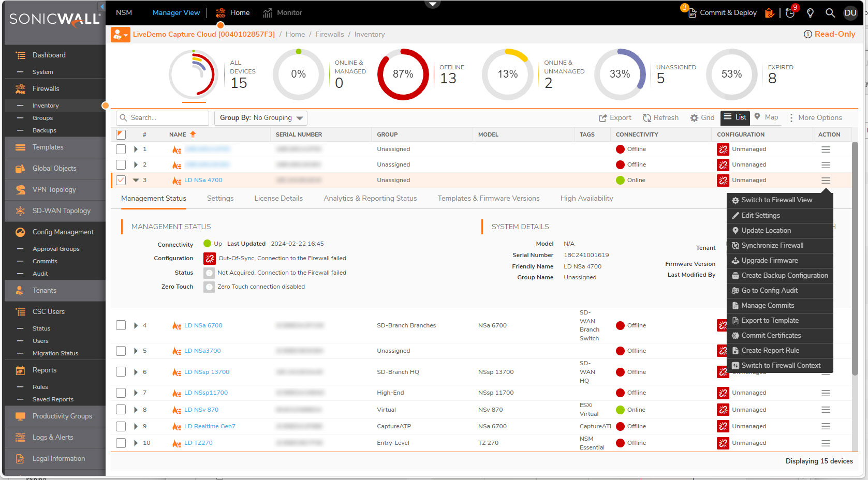The height and width of the screenshot is (480, 868).
Task: Open action menu for LD NSp11700 row
Action: pyautogui.click(x=826, y=393)
